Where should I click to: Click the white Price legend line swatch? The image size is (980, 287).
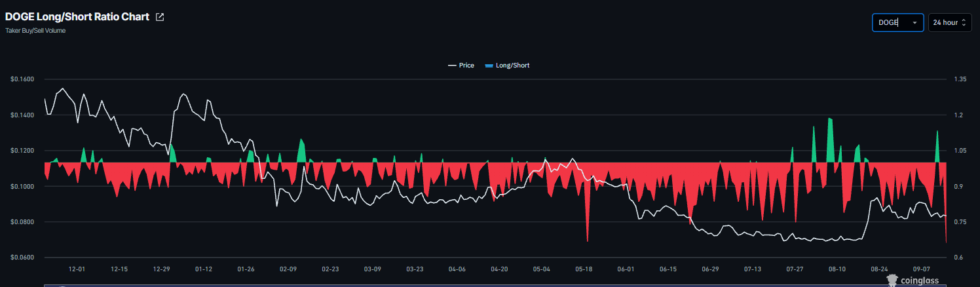452,66
